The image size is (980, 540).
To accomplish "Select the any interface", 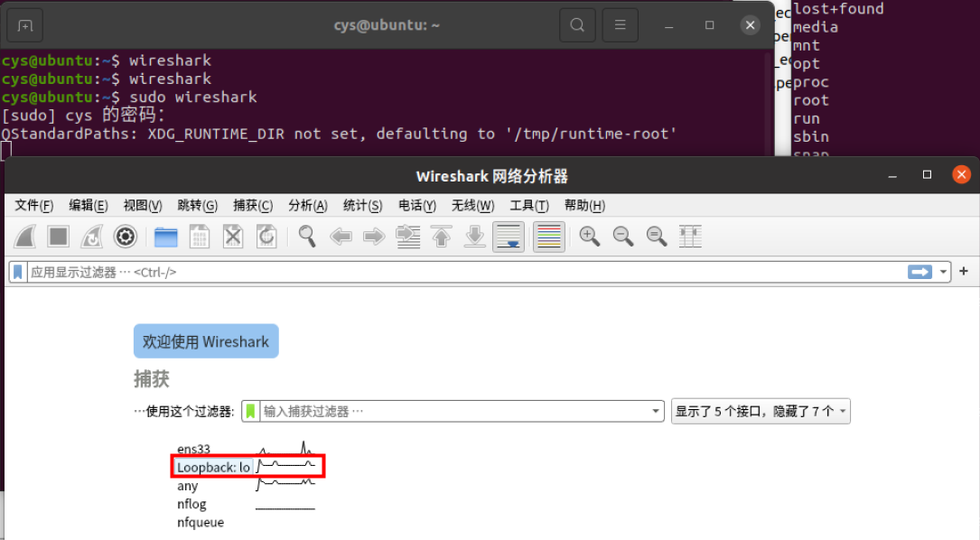I will pyautogui.click(x=187, y=486).
